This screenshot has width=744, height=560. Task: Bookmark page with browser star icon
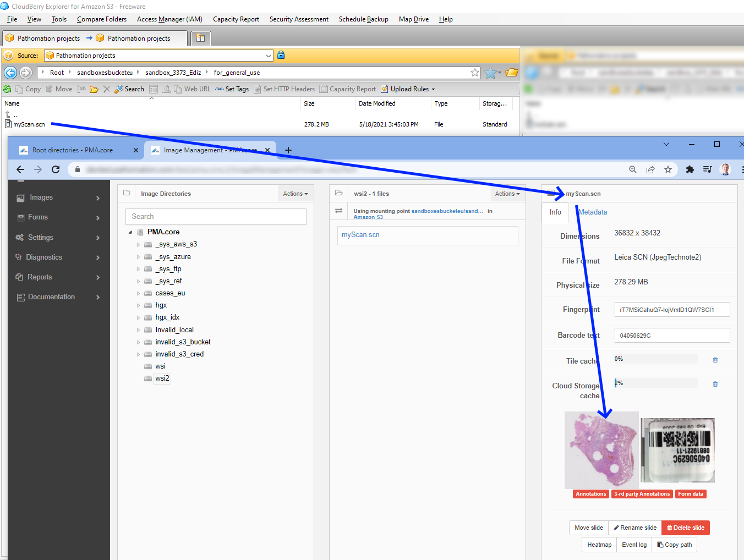click(x=668, y=169)
